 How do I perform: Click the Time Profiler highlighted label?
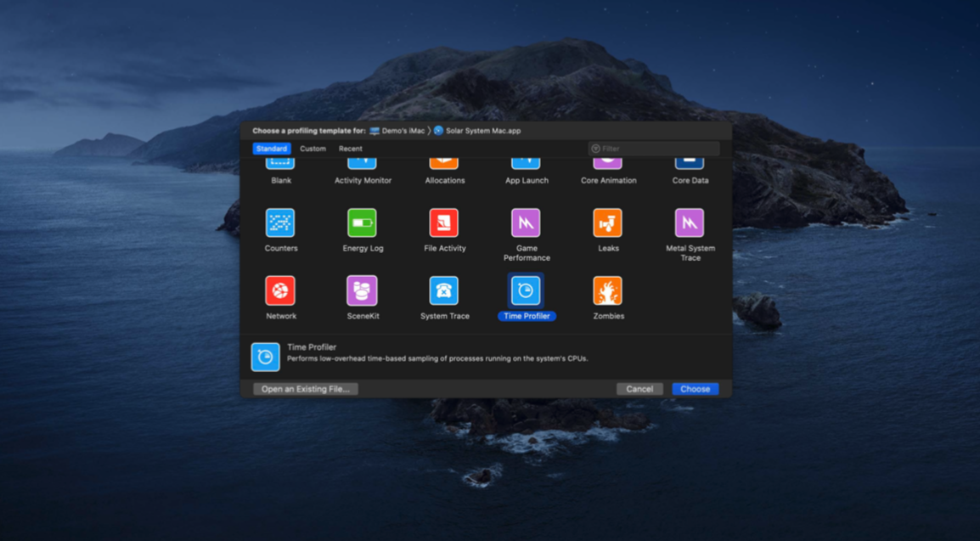[x=527, y=316]
